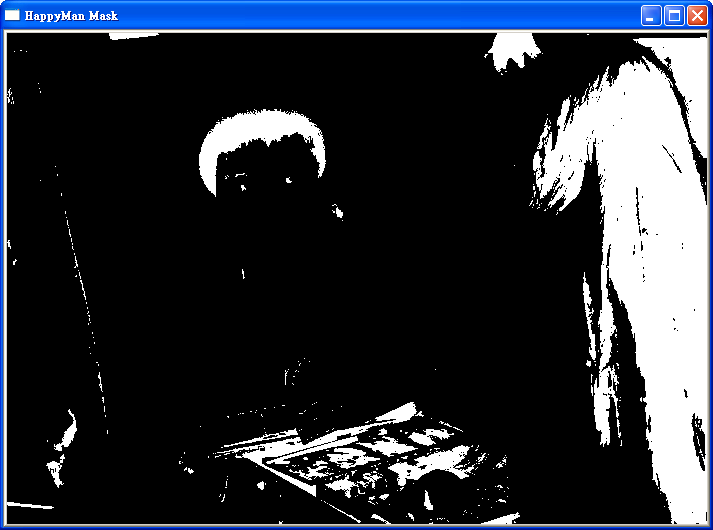Click the left window border edge

[x=2, y=280]
